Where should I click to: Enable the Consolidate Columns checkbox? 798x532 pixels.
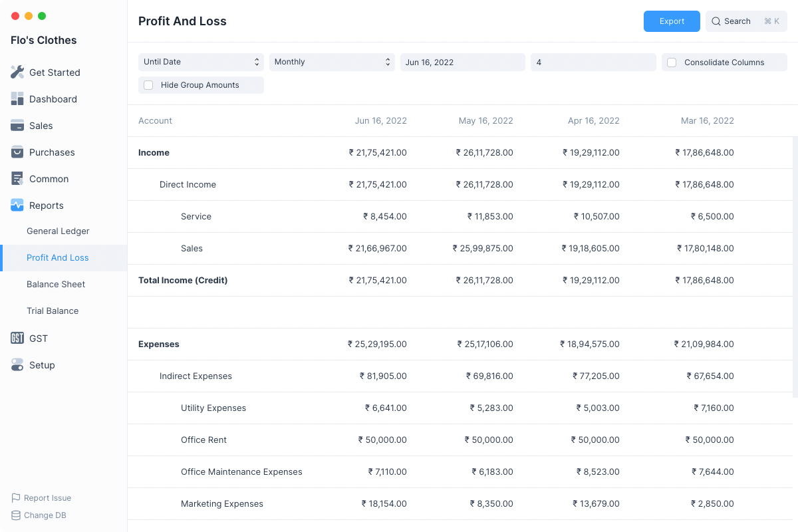coord(672,63)
